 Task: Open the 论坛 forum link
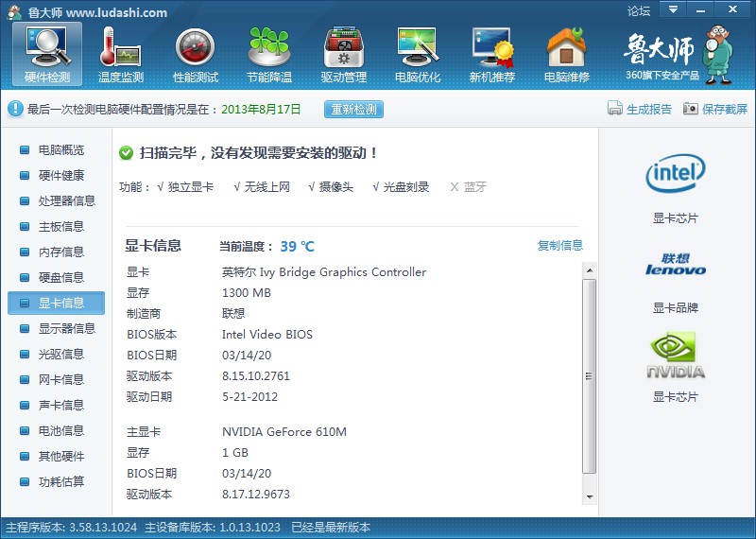tap(639, 10)
